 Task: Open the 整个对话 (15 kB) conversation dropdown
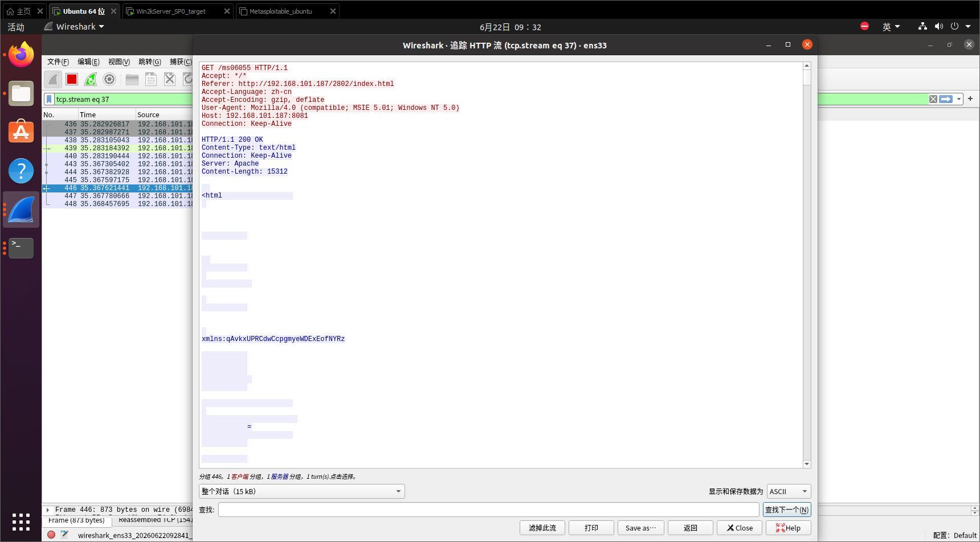[302, 491]
